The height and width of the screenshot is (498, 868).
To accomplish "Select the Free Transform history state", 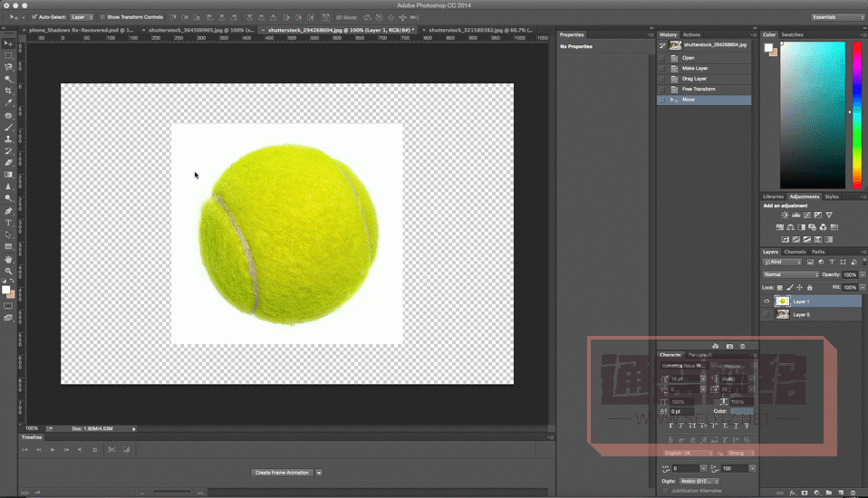I will (x=699, y=90).
